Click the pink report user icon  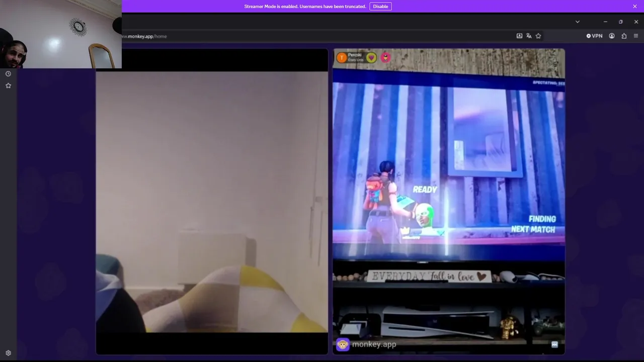click(385, 57)
